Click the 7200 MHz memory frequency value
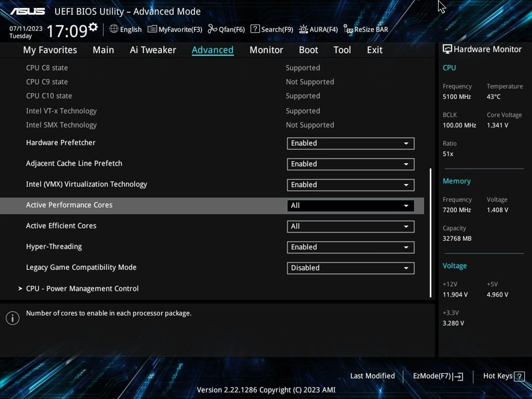Viewport: 532px width, 399px height. (457, 210)
